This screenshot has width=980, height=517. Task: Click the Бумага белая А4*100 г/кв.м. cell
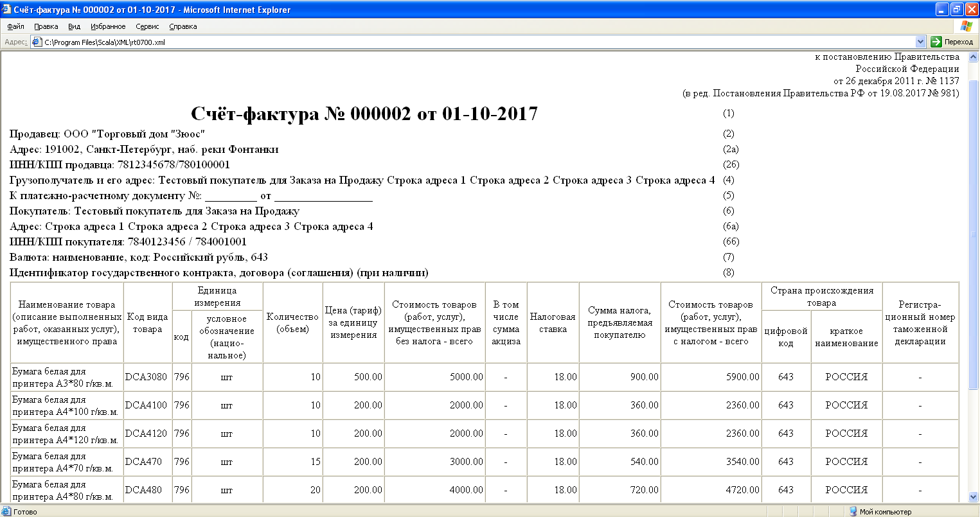[x=67, y=405]
